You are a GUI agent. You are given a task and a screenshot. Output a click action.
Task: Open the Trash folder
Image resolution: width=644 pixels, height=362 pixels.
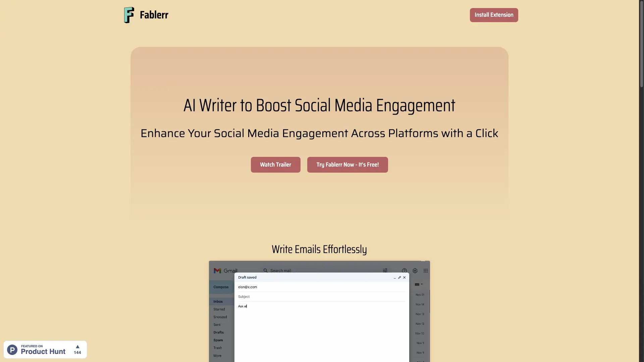click(x=218, y=348)
